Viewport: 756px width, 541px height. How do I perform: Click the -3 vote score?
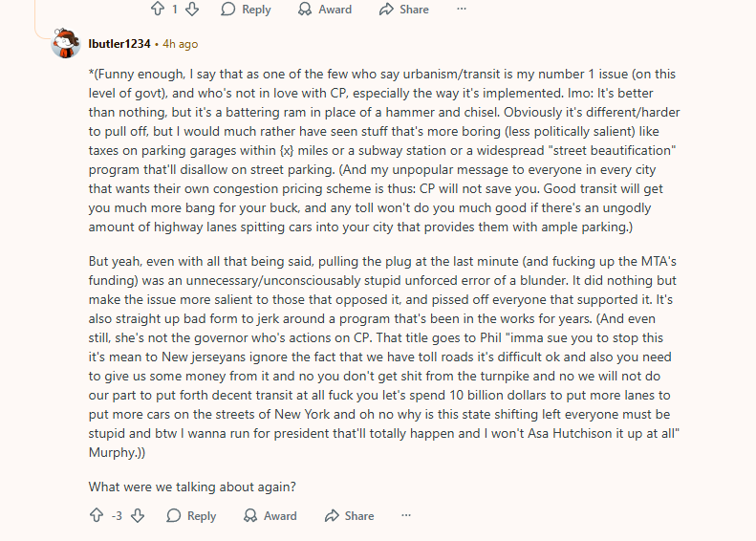pyautogui.click(x=117, y=516)
